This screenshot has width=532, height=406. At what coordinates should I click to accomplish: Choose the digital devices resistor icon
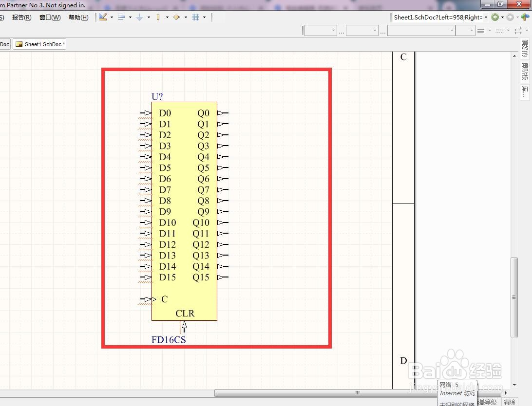pos(158,17)
